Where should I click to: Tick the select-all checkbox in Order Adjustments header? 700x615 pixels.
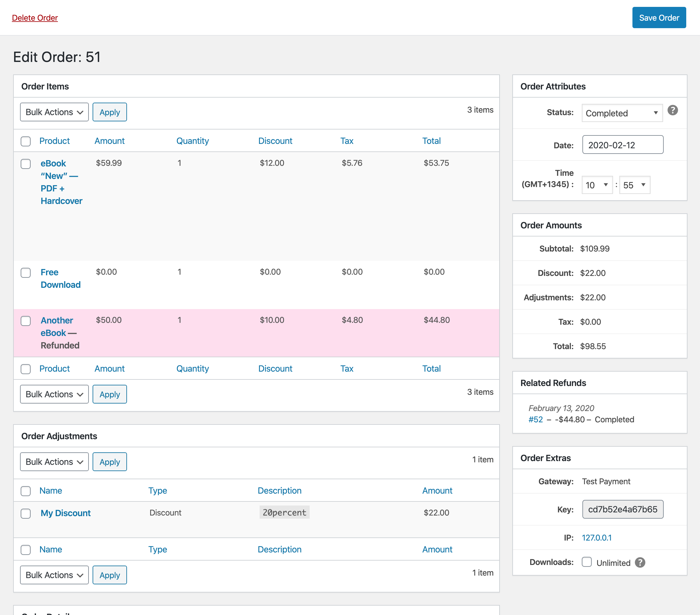[x=26, y=491]
